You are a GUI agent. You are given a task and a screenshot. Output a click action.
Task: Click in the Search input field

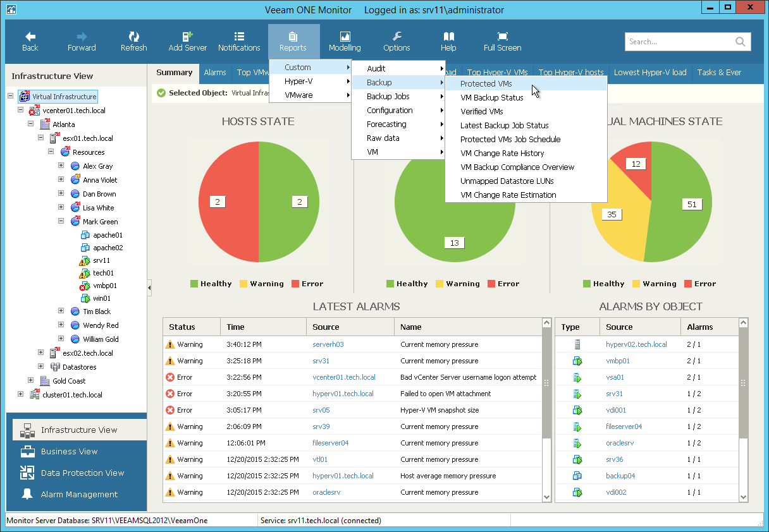coord(679,42)
